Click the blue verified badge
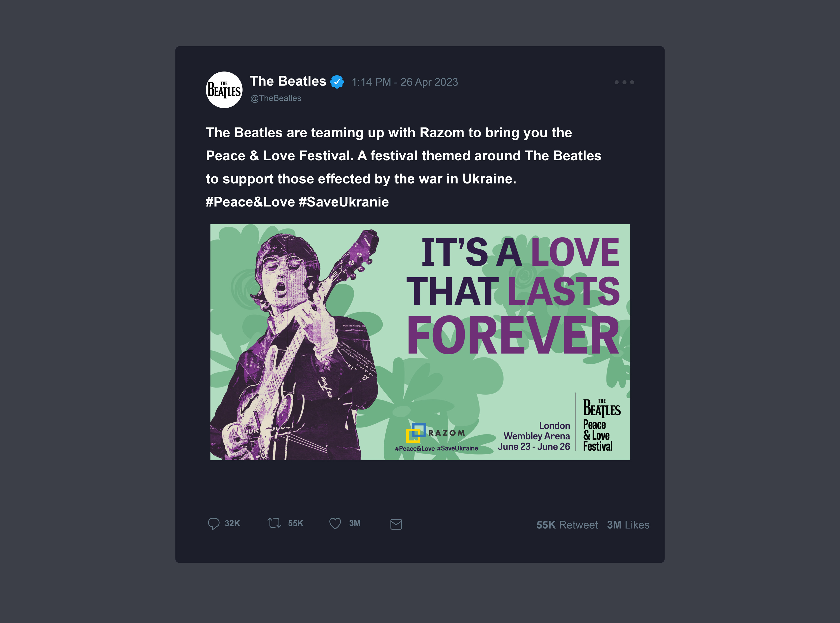The width and height of the screenshot is (840, 623). click(x=337, y=81)
